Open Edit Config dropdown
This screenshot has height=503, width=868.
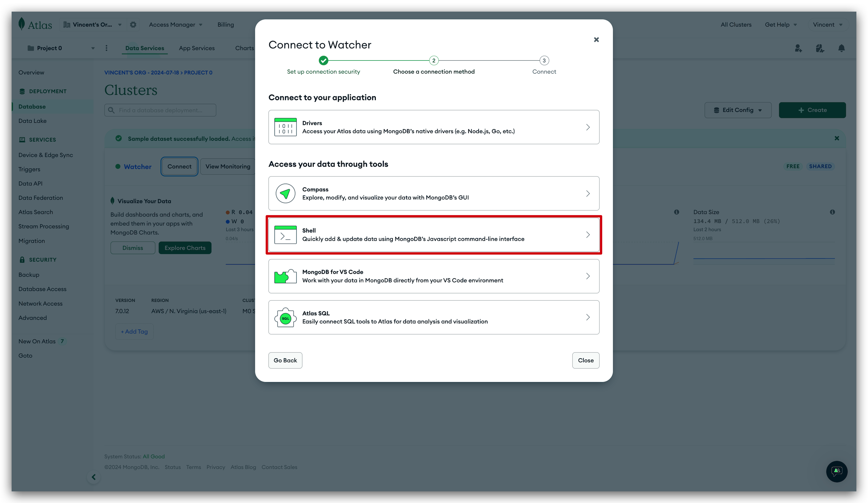pos(738,110)
